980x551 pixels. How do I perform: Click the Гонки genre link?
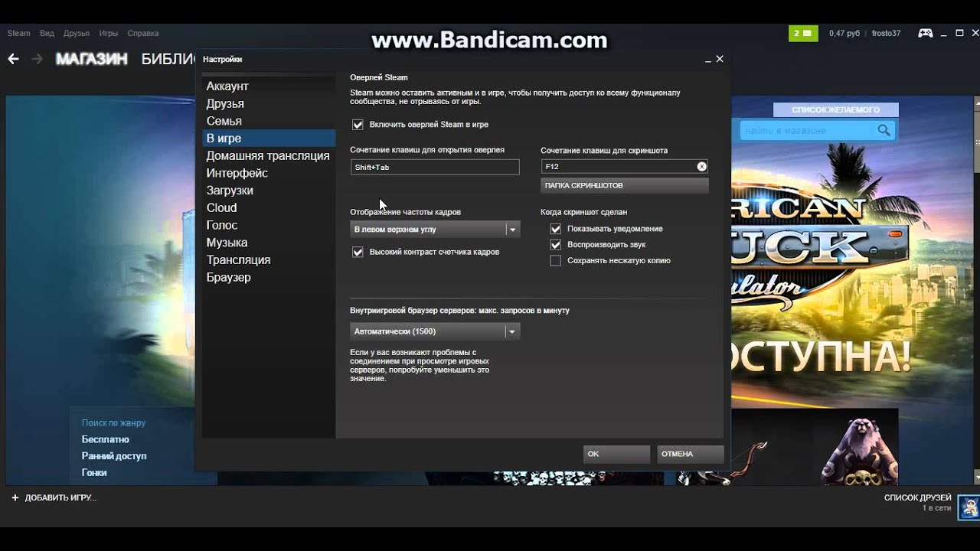pos(94,473)
